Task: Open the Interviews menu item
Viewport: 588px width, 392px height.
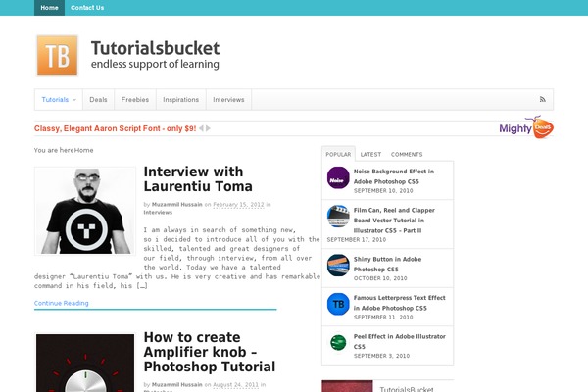Action: (228, 100)
